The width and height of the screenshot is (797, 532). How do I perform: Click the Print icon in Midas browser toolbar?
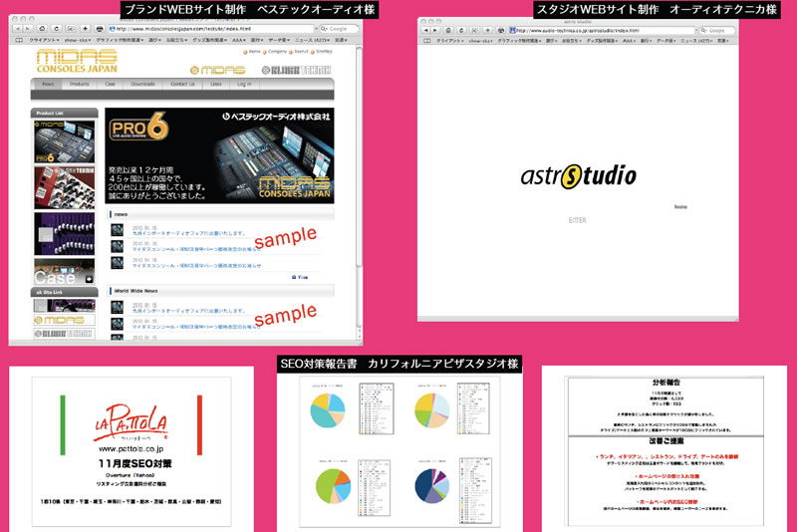tap(99, 29)
